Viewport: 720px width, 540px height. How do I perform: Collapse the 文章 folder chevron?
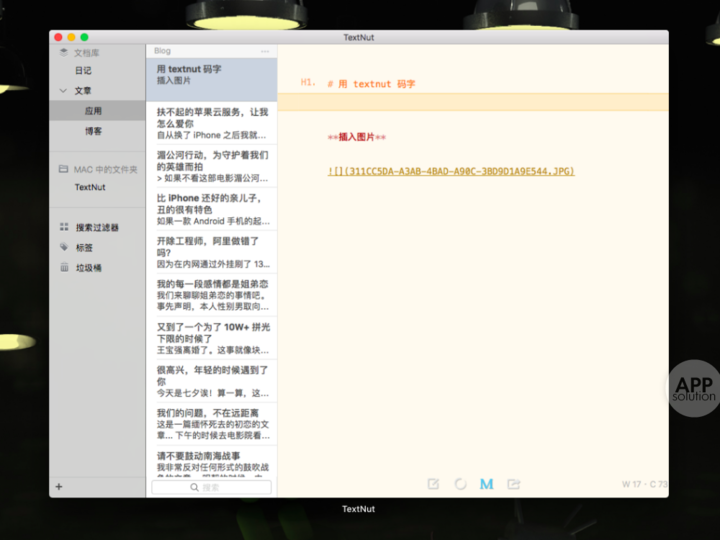(63, 90)
